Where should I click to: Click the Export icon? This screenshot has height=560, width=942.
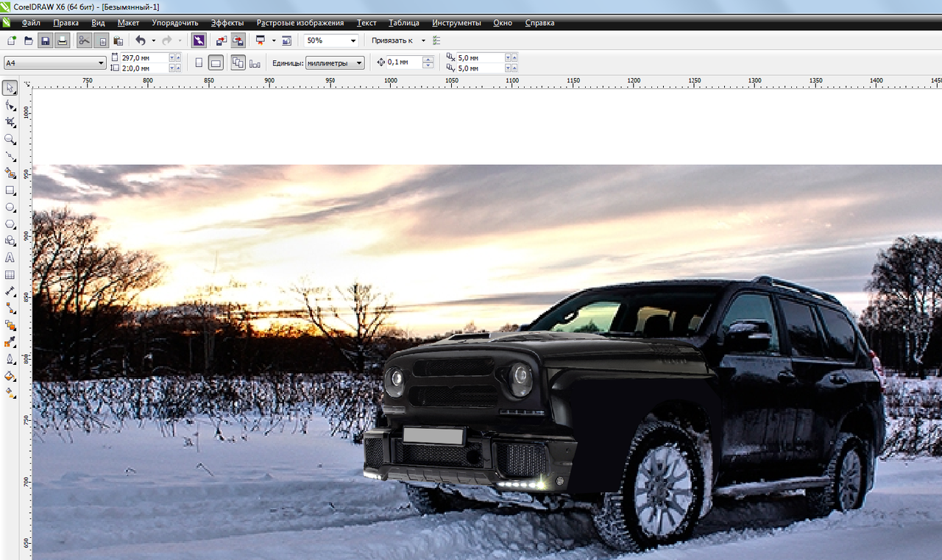pyautogui.click(x=238, y=40)
